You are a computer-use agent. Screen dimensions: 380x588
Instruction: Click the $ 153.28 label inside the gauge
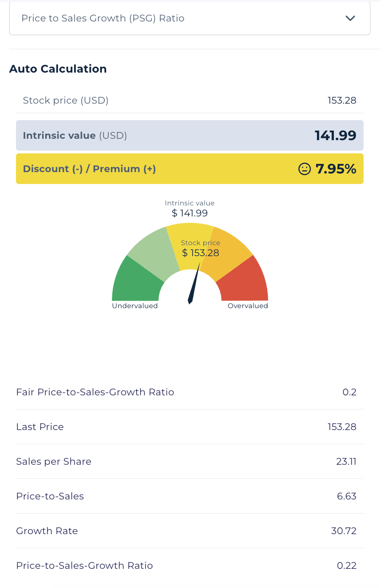[x=201, y=253]
